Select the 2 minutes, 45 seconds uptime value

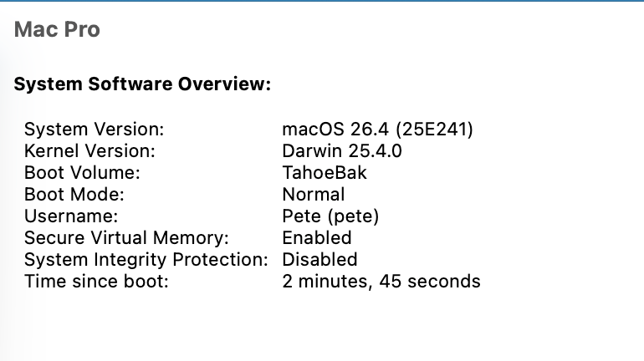click(x=381, y=282)
